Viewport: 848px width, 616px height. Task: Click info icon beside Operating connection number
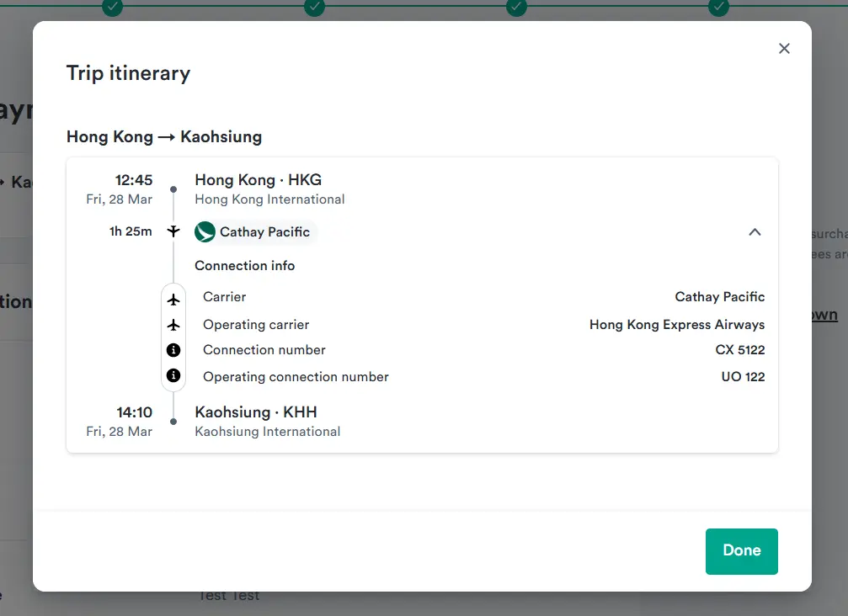coord(173,375)
